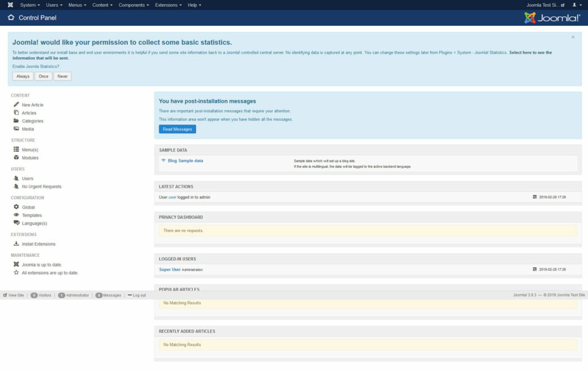Open the System dropdown menu
The height and width of the screenshot is (370, 588).
coord(30,5)
